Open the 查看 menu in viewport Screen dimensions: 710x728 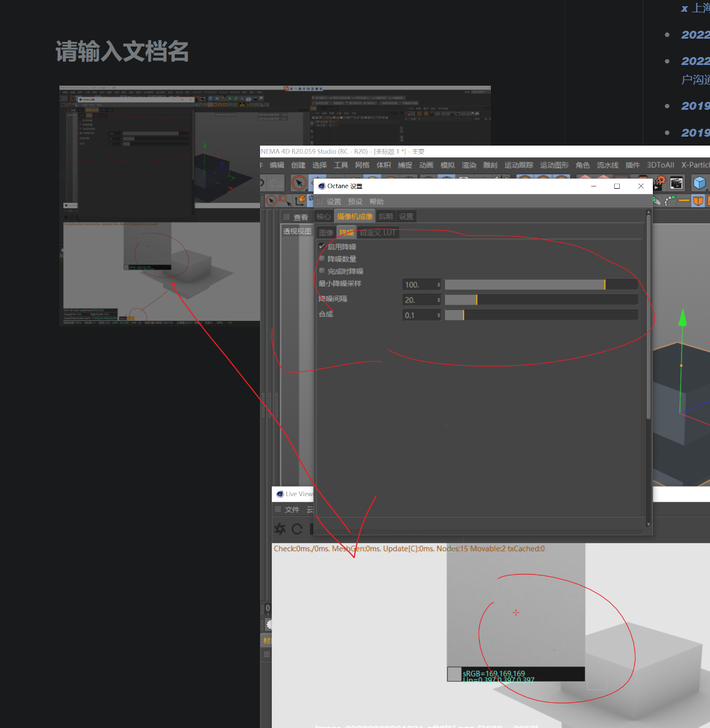(301, 217)
